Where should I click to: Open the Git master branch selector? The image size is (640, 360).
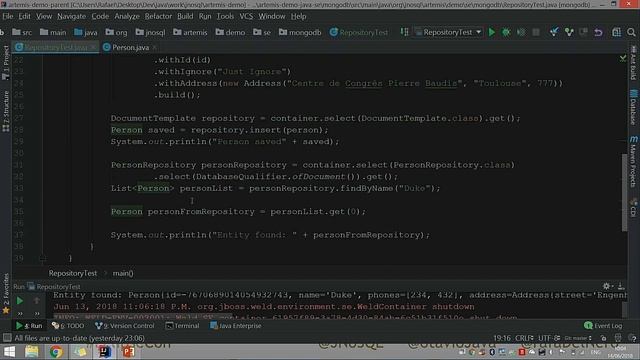pyautogui.click(x=578, y=338)
